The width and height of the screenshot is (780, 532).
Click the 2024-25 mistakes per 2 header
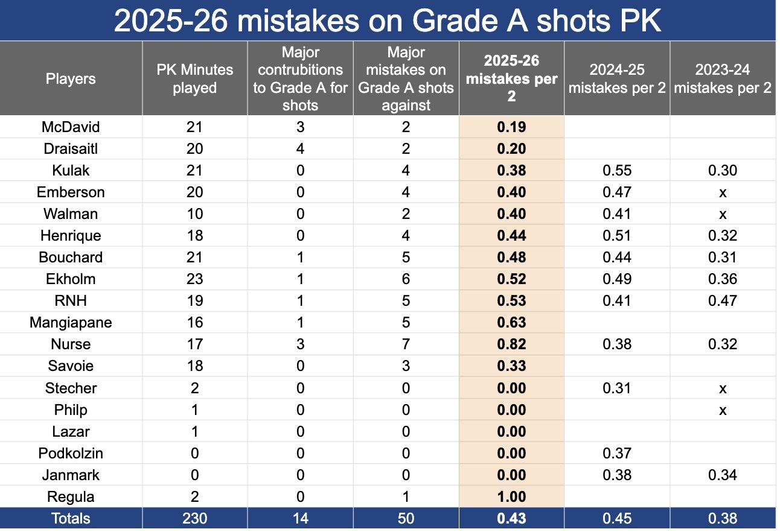pyautogui.click(x=617, y=78)
